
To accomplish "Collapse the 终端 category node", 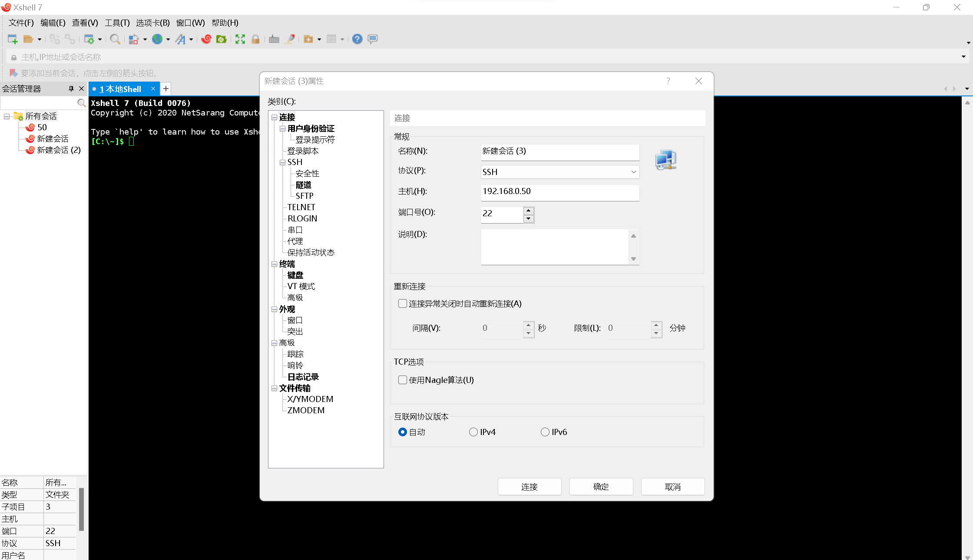I will coord(274,264).
